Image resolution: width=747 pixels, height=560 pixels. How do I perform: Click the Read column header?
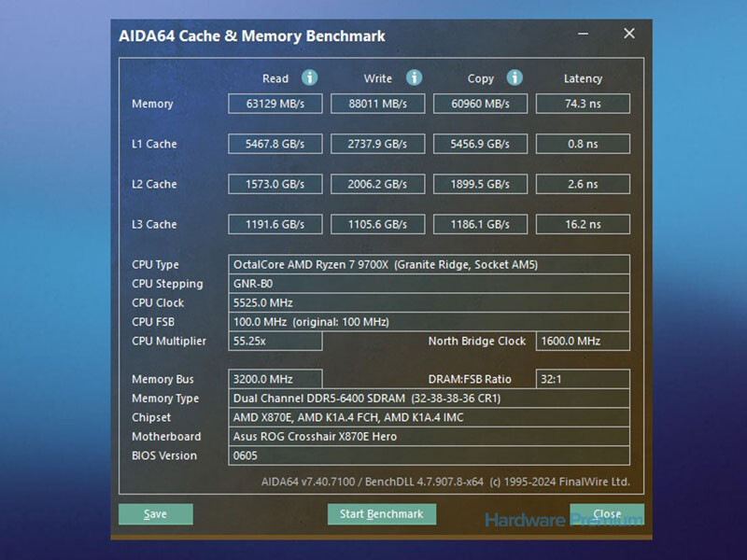tap(275, 78)
